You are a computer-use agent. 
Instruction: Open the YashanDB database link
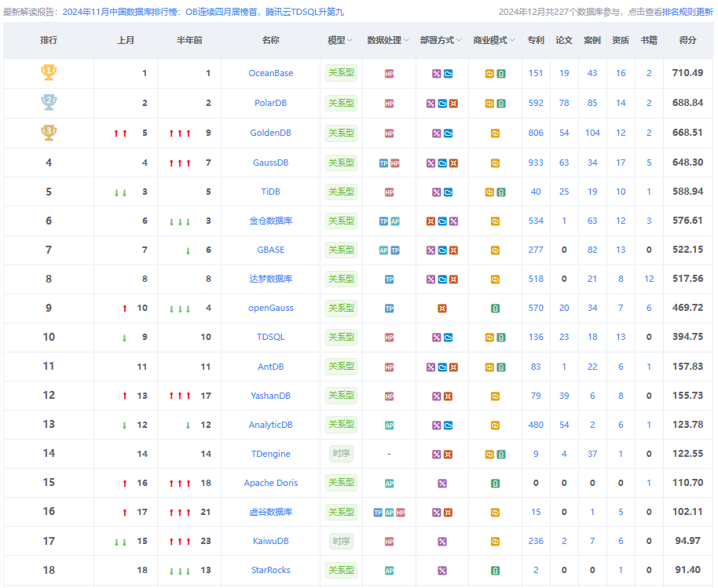tap(270, 396)
